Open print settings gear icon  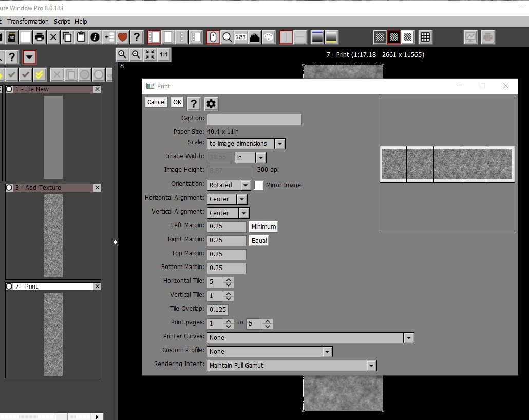(211, 104)
